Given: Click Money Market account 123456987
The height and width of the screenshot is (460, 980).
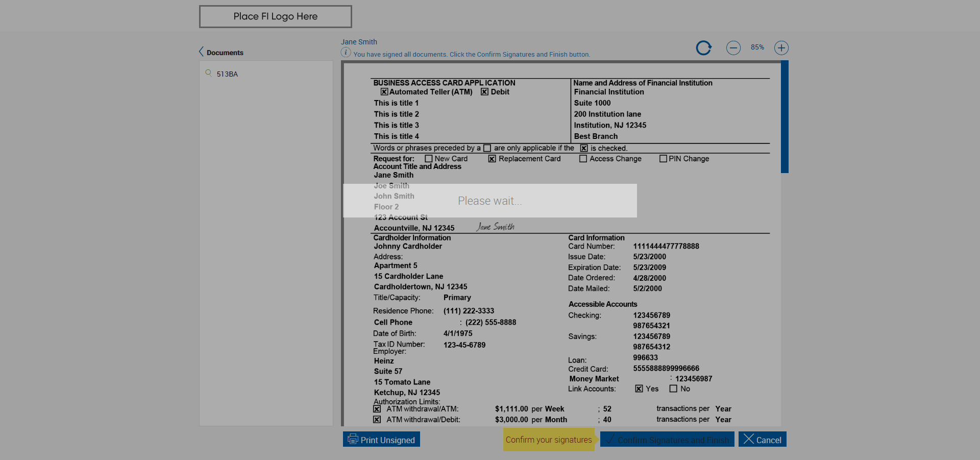Looking at the screenshot, I should 694,379.
